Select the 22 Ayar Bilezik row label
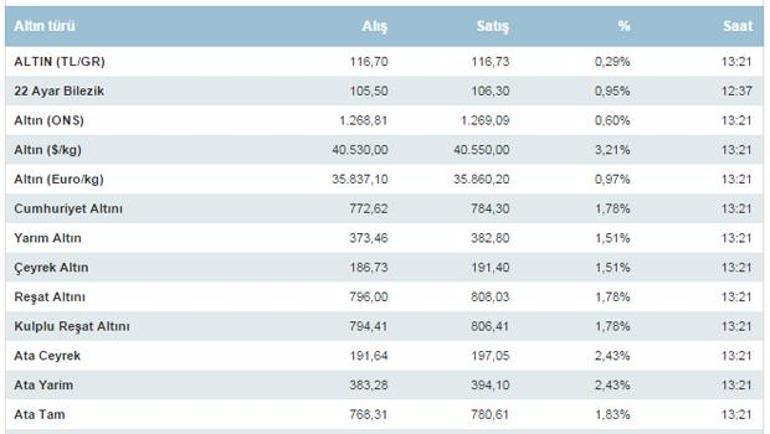This screenshot has height=434, width=770. 58,91
